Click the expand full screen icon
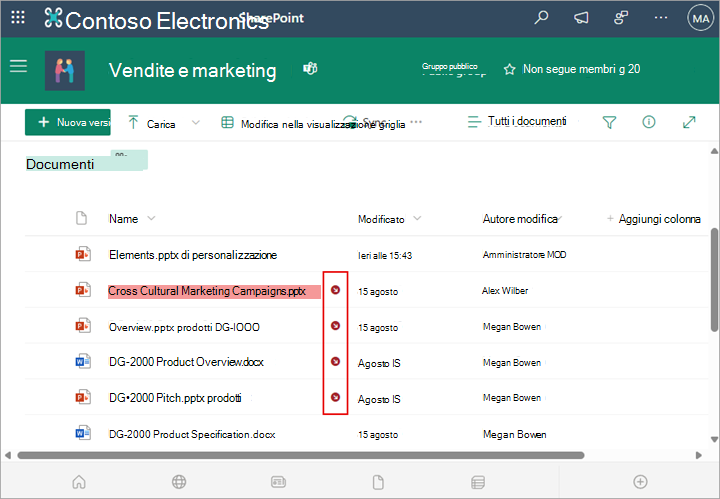This screenshot has width=720, height=499. (689, 122)
